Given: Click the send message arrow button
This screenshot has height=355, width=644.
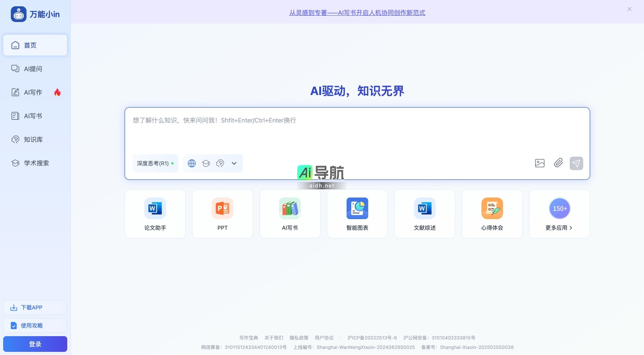Looking at the screenshot, I should click(576, 163).
